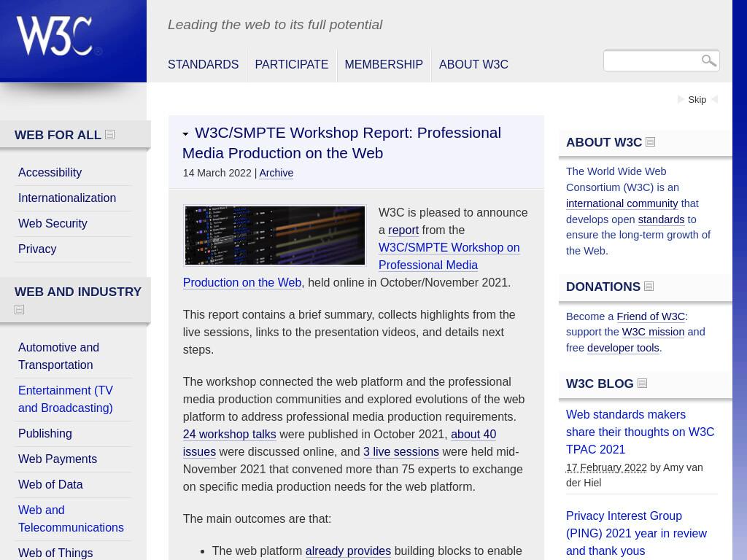
Task: Click the Web and Industry heading
Action: 77,292
